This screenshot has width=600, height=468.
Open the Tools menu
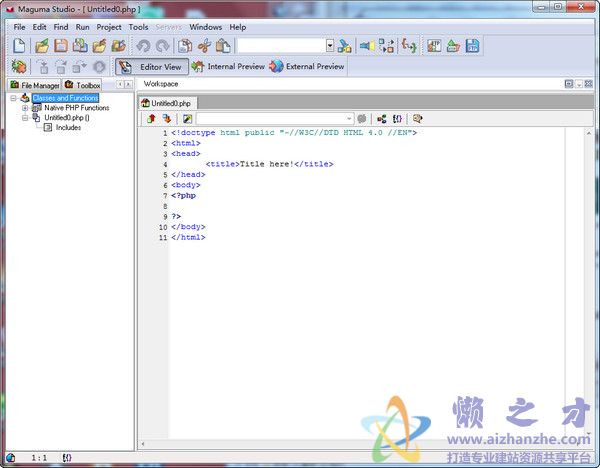(138, 27)
